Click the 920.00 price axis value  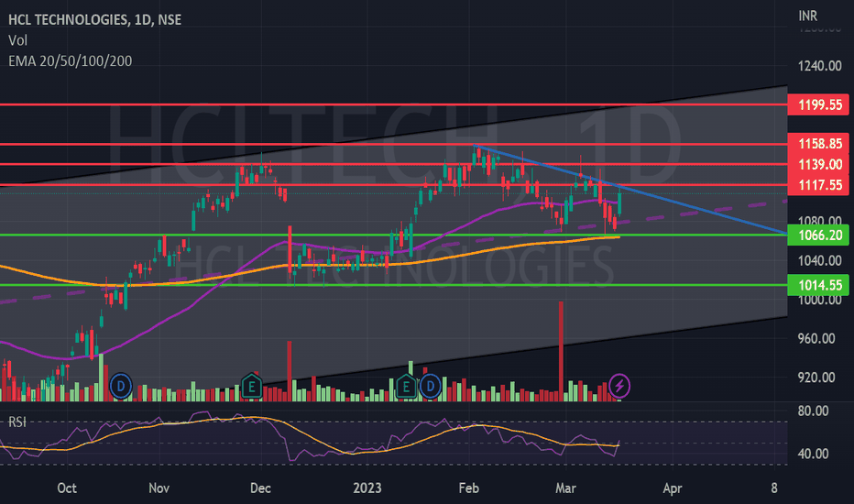tap(816, 378)
